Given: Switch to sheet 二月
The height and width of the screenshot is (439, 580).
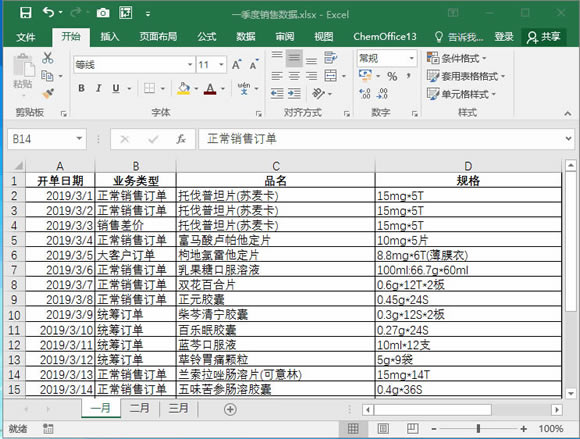Looking at the screenshot, I should click(139, 408).
